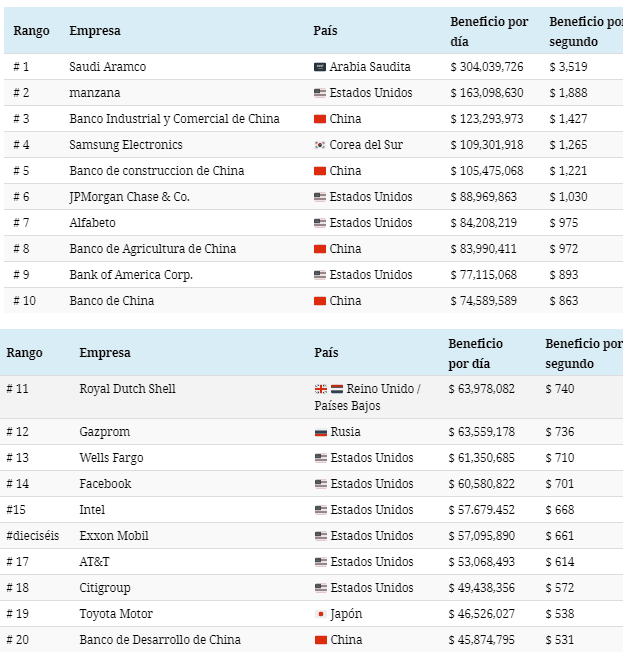The height and width of the screenshot is (660, 623).
Task: Click the Rusia country text
Action: point(345,432)
